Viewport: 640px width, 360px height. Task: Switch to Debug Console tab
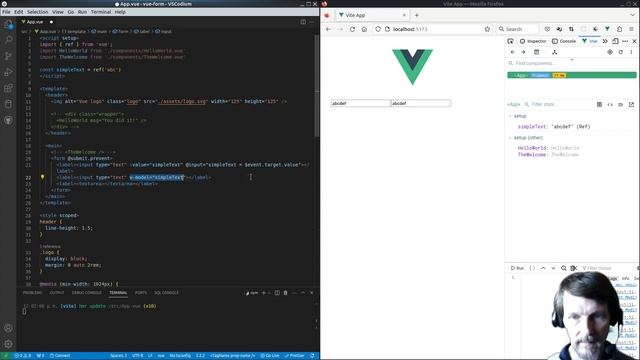click(87, 293)
